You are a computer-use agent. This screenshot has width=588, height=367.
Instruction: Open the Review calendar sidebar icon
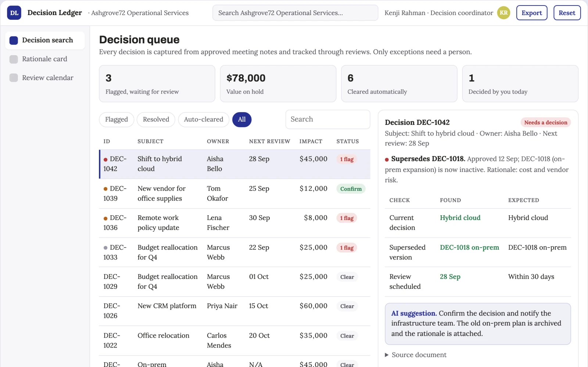point(14,78)
